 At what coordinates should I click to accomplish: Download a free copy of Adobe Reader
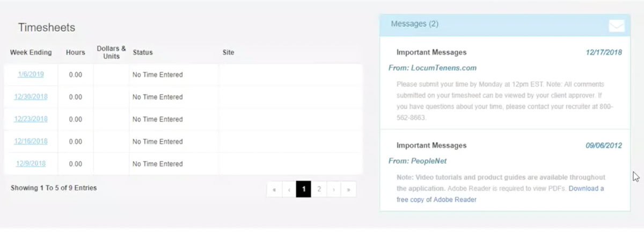pyautogui.click(x=500, y=194)
